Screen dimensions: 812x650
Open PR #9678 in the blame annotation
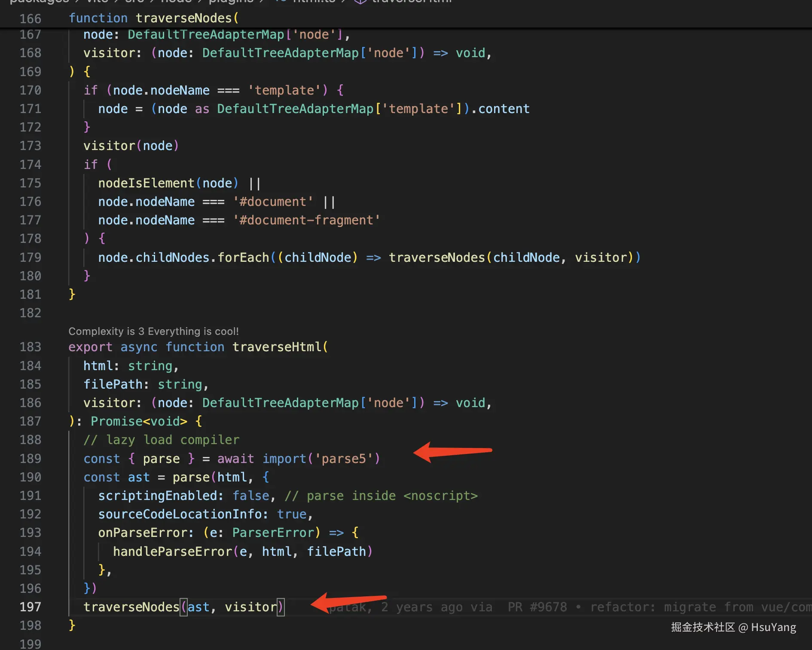coord(537,607)
